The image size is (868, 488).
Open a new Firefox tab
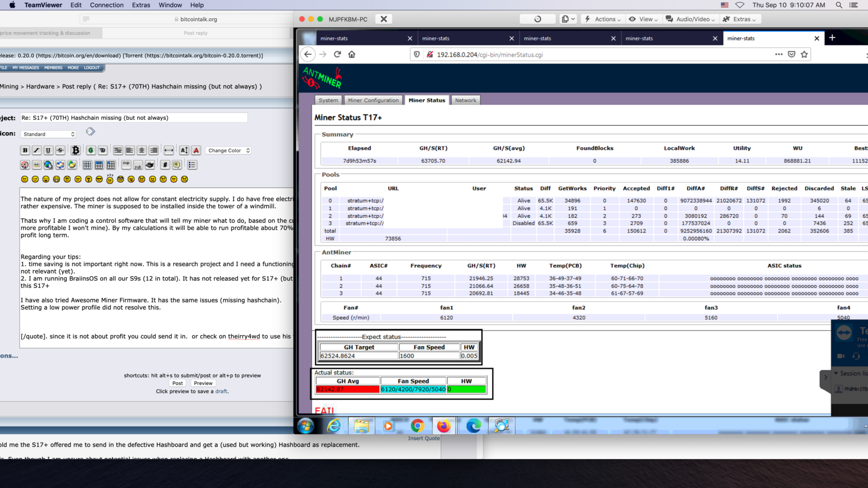click(832, 37)
